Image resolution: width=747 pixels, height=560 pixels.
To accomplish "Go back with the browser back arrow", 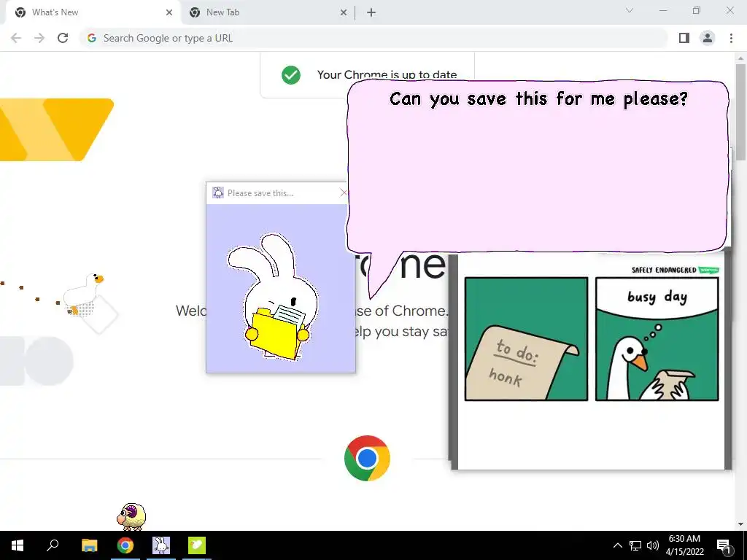I will (x=16, y=38).
